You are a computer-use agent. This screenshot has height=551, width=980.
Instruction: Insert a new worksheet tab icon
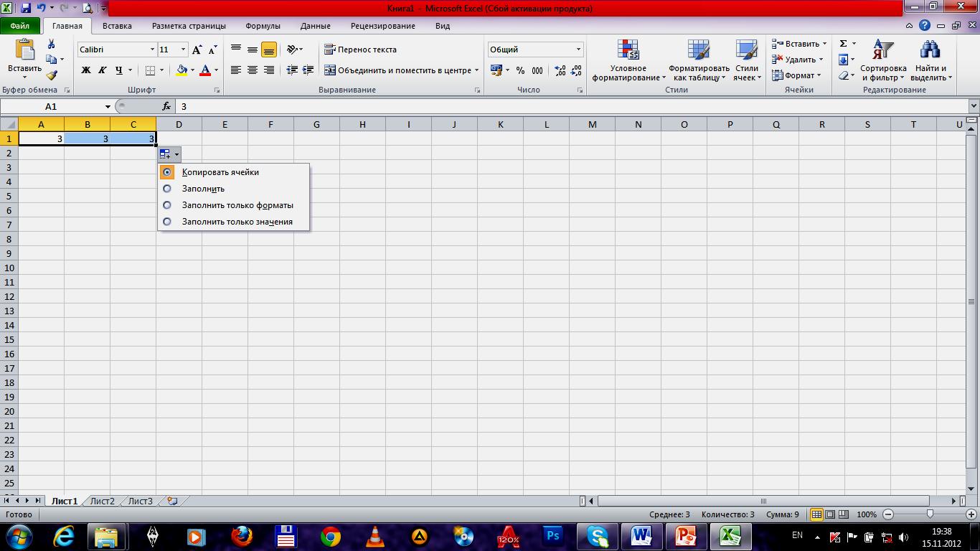point(172,501)
